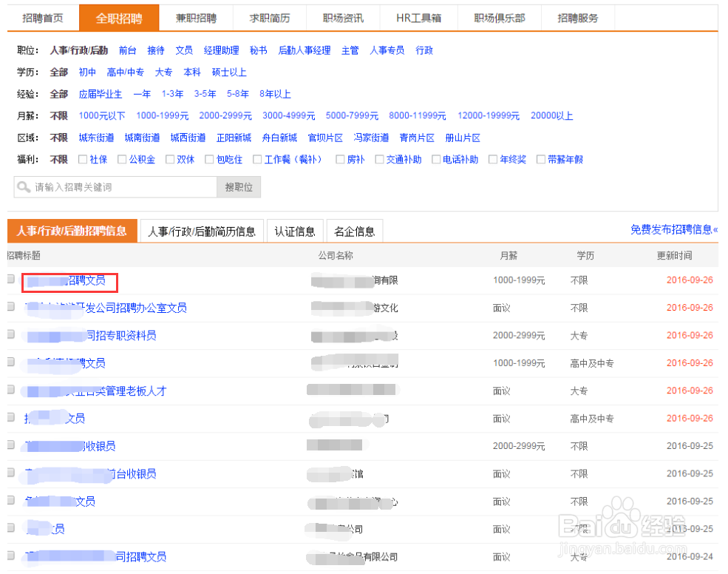Filter position by 人事专员
Viewport: 728px width, 574px height.
pyautogui.click(x=387, y=50)
